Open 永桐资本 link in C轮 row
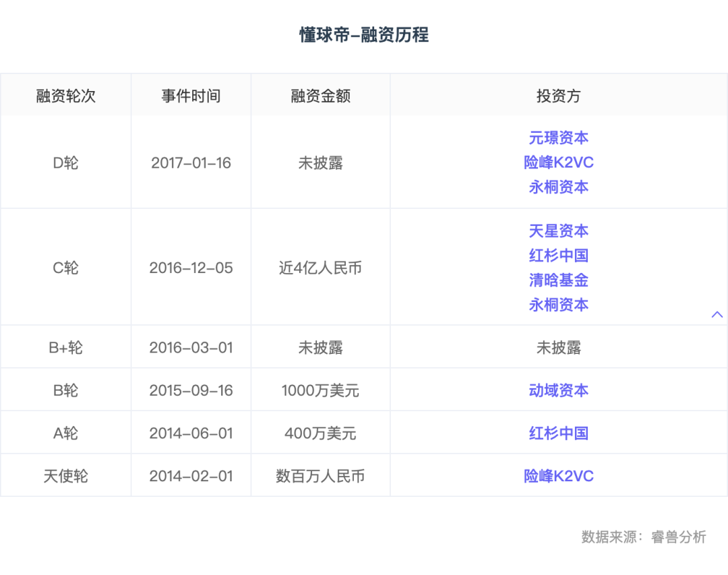The width and height of the screenshot is (728, 575). pos(559,305)
